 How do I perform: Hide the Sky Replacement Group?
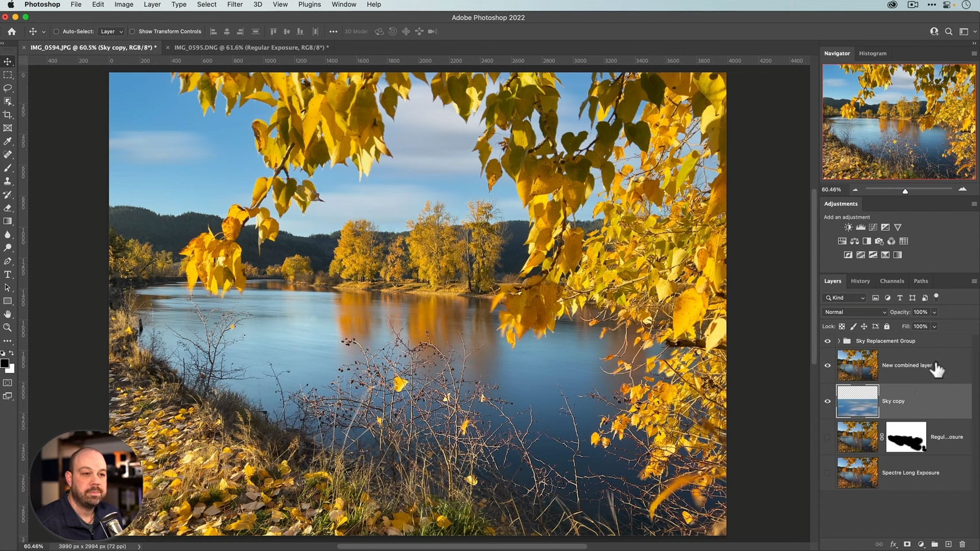point(828,341)
